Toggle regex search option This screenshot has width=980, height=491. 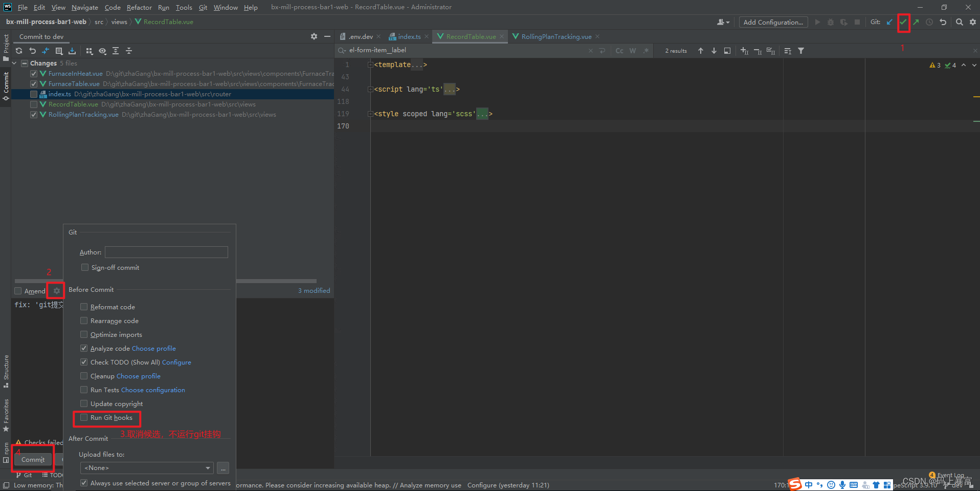point(646,51)
